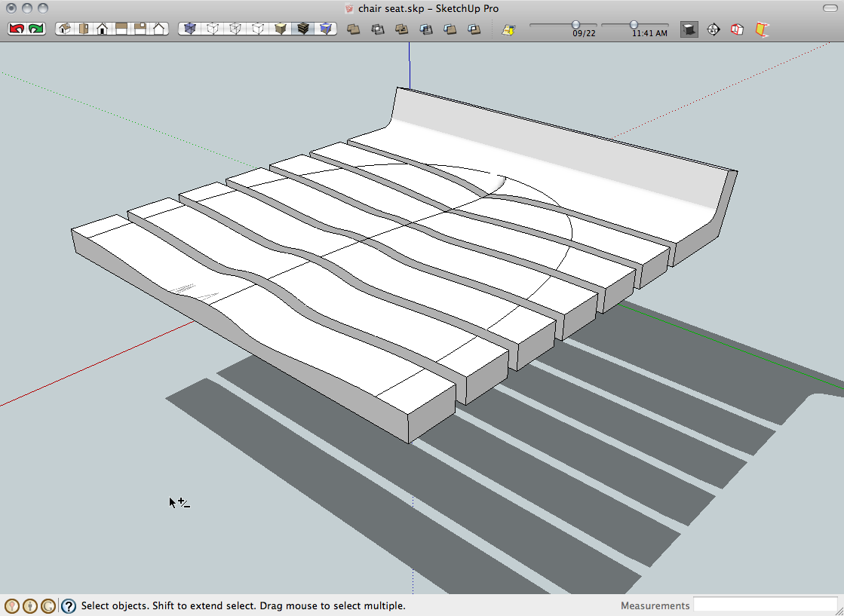Switch to Iso view
Image resolution: width=844 pixels, height=616 pixels.
[66, 29]
